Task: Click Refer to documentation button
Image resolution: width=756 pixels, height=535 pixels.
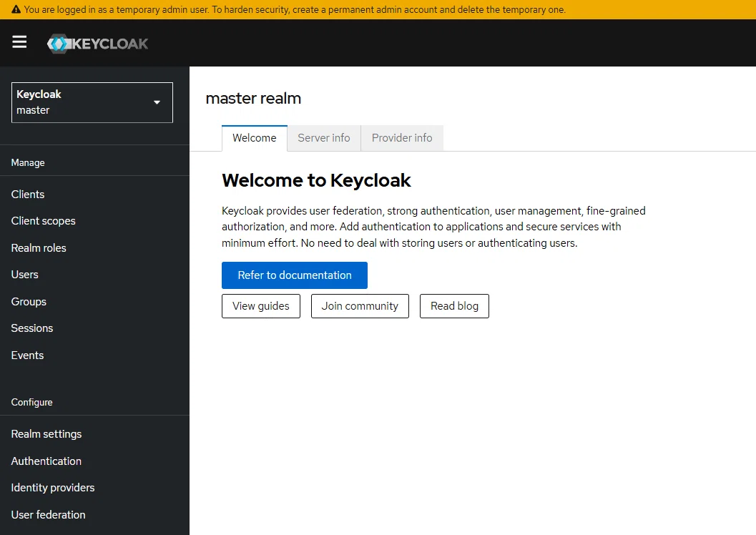Action: pos(295,275)
